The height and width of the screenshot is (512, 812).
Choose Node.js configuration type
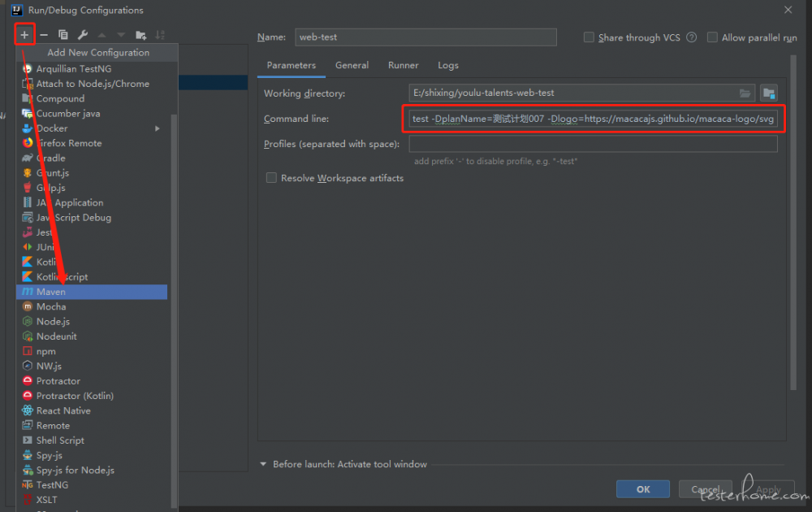(x=92, y=322)
